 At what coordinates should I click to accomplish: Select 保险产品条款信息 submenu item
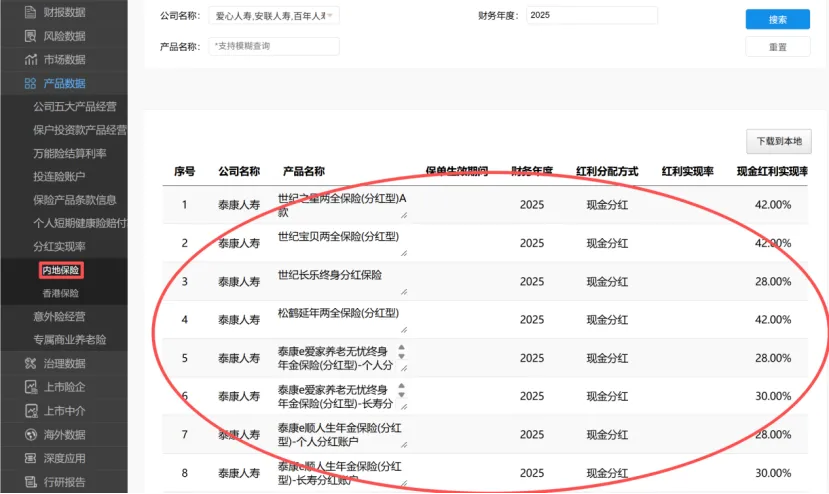click(75, 200)
